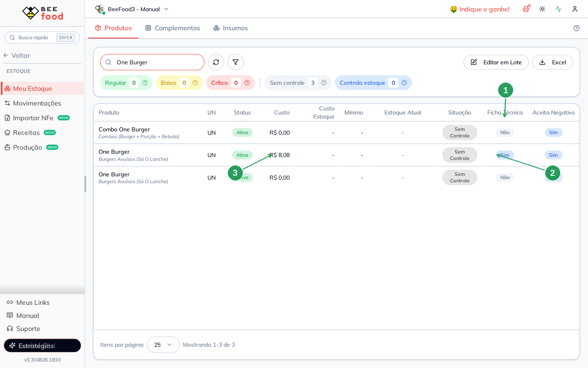Image resolution: width=588 pixels, height=368 pixels.
Task: Click the version v3.310826.1810 text
Action: pos(42,360)
